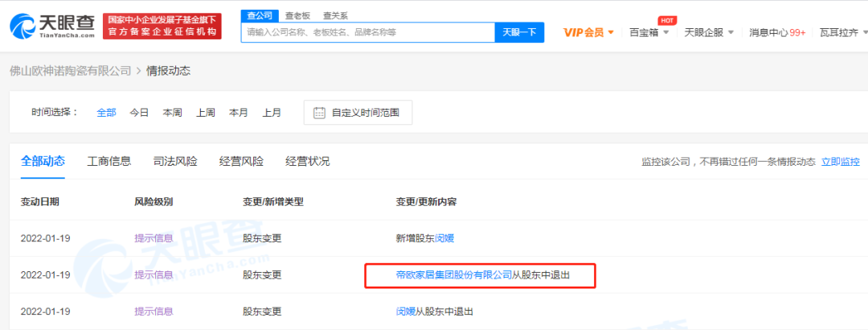Select the 查老板 search tab
868x330 pixels.
pyautogui.click(x=297, y=15)
